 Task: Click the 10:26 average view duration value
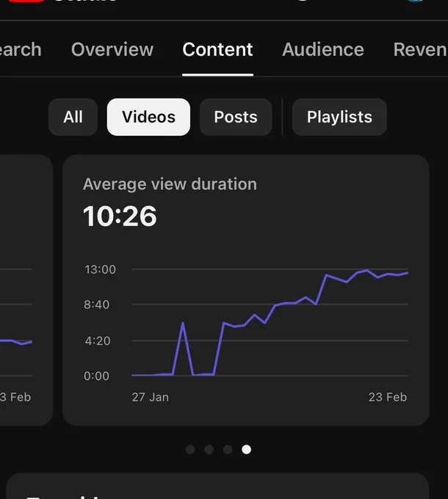pos(120,216)
